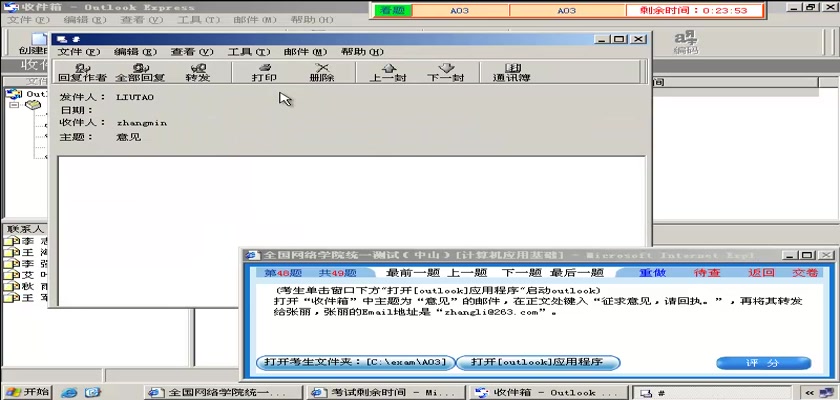
Task: Open 帮助(H) menu in the message window
Action: 362,52
